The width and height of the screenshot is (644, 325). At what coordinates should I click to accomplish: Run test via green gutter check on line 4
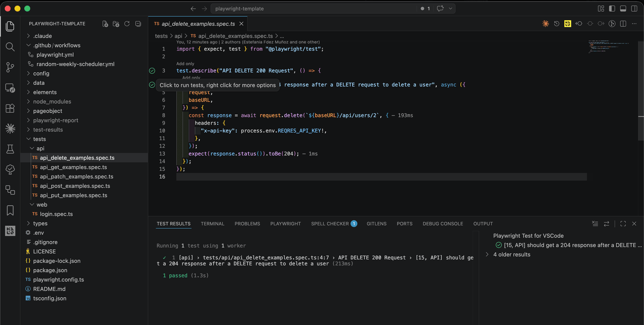tap(152, 85)
